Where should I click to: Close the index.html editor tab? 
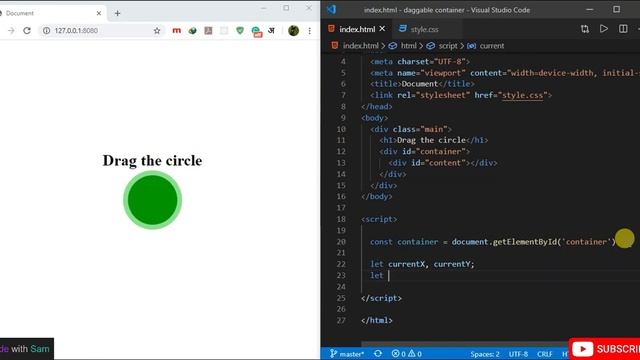click(382, 29)
